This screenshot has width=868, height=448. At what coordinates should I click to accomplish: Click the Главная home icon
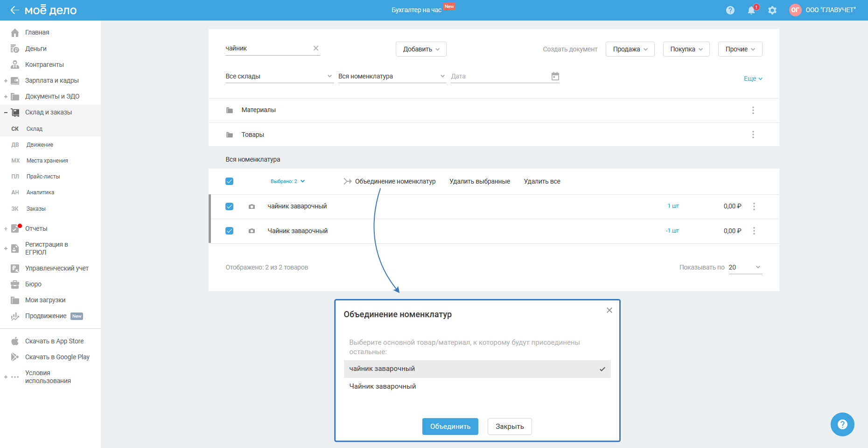[15, 33]
